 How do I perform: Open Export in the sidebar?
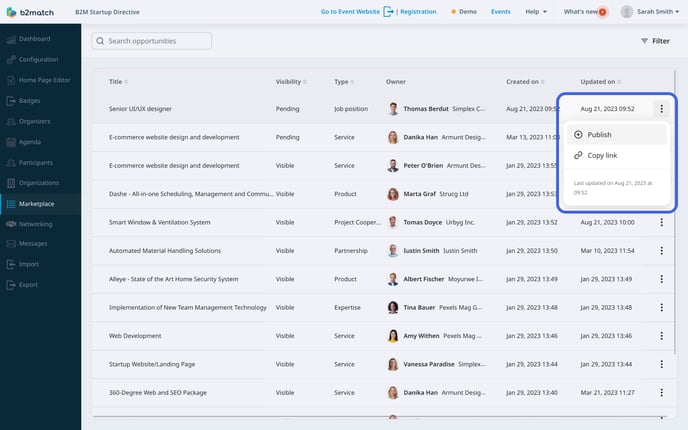22,285
